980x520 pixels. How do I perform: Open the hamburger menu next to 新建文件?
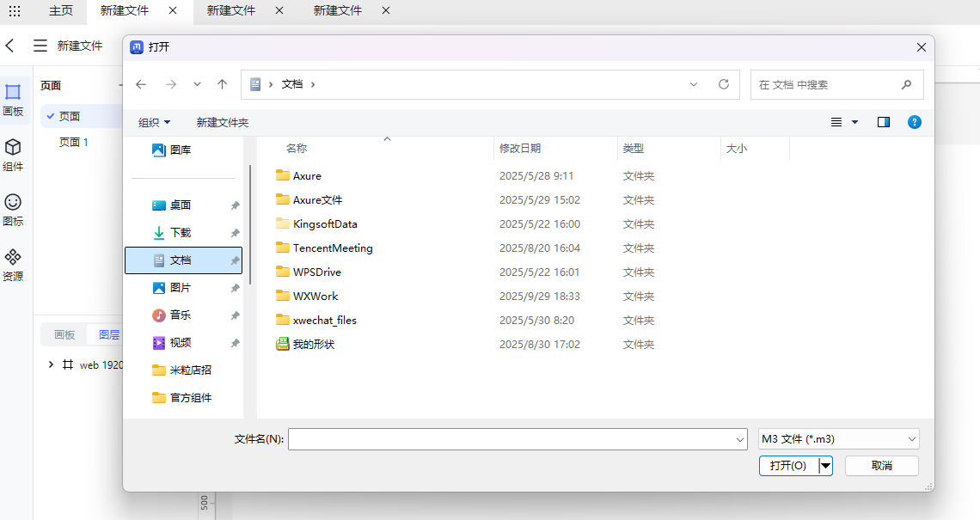point(40,46)
